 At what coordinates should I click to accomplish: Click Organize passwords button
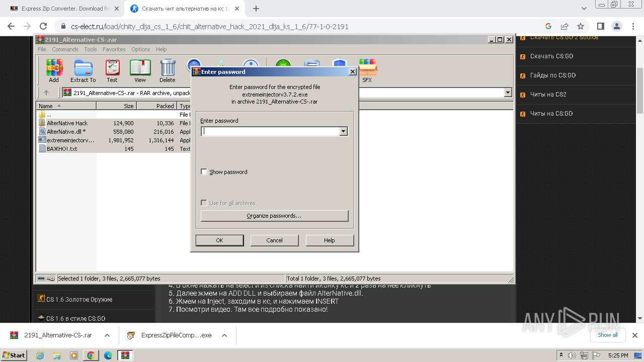(x=274, y=216)
